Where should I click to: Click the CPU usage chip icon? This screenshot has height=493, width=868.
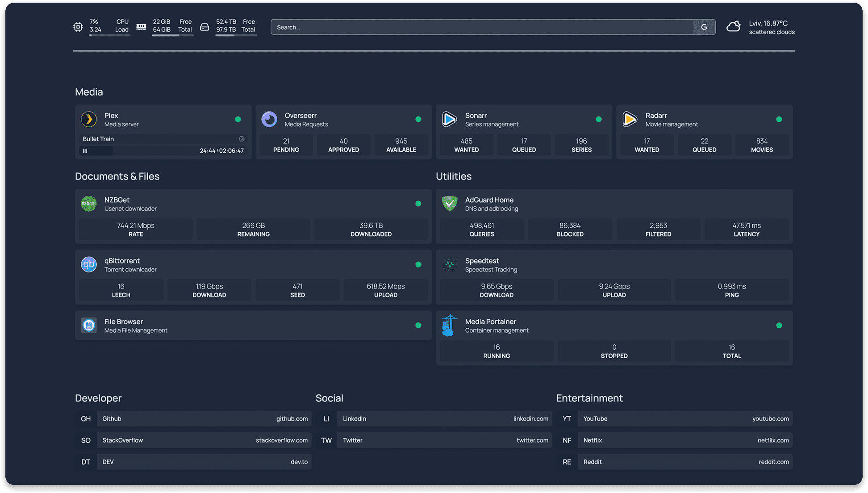[x=78, y=27]
